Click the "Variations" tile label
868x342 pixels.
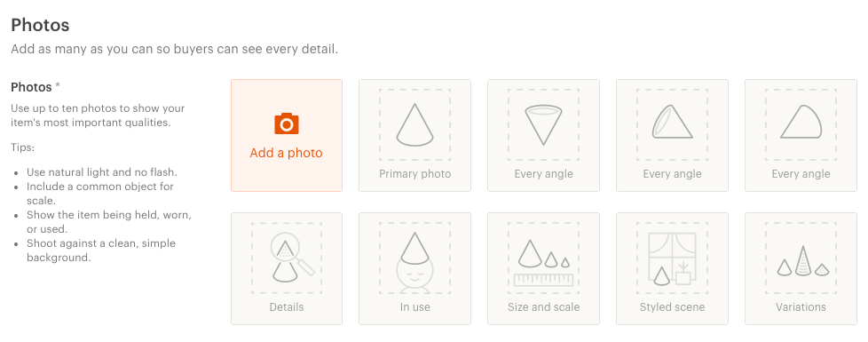click(x=801, y=307)
